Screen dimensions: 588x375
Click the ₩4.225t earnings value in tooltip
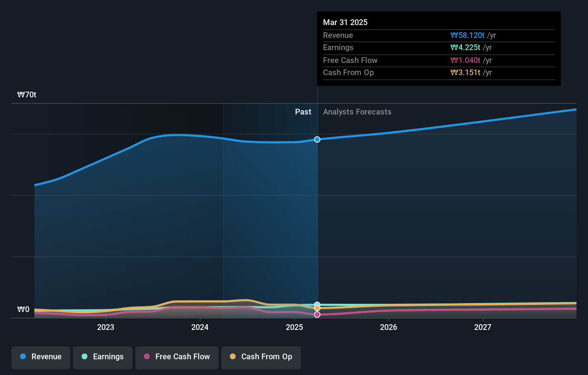coord(465,47)
